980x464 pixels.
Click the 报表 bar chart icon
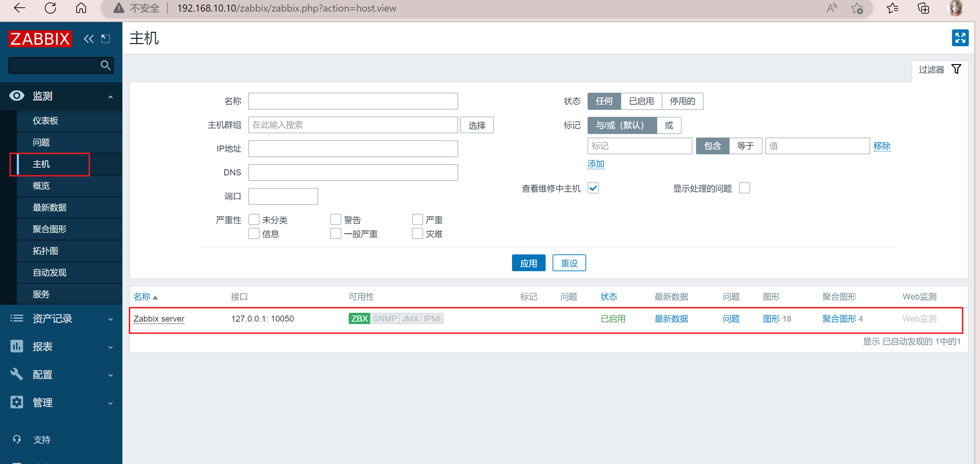coord(16,346)
